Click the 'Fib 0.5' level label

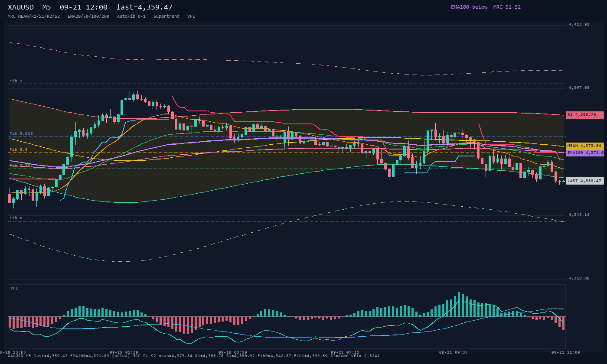pyautogui.click(x=19, y=150)
